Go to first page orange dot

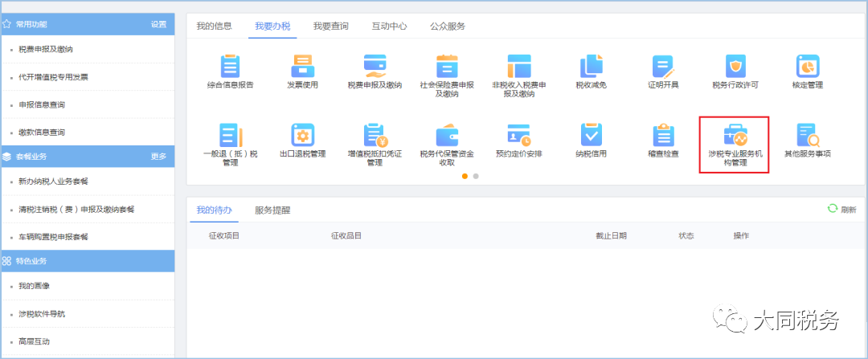[465, 176]
